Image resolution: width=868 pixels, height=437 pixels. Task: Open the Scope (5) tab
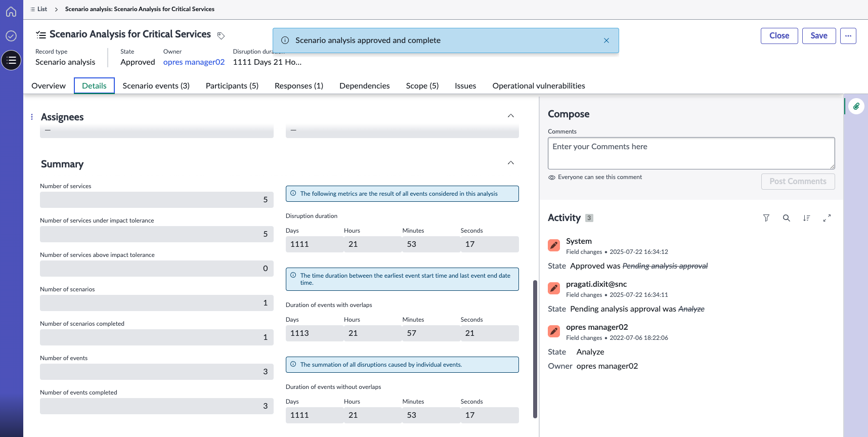tap(422, 85)
